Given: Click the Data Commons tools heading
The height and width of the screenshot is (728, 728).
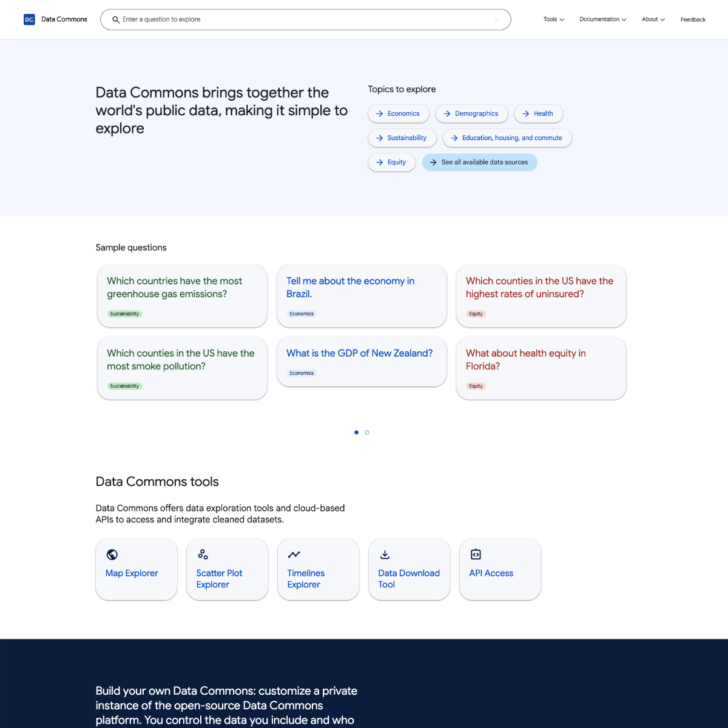Looking at the screenshot, I should (x=157, y=482).
